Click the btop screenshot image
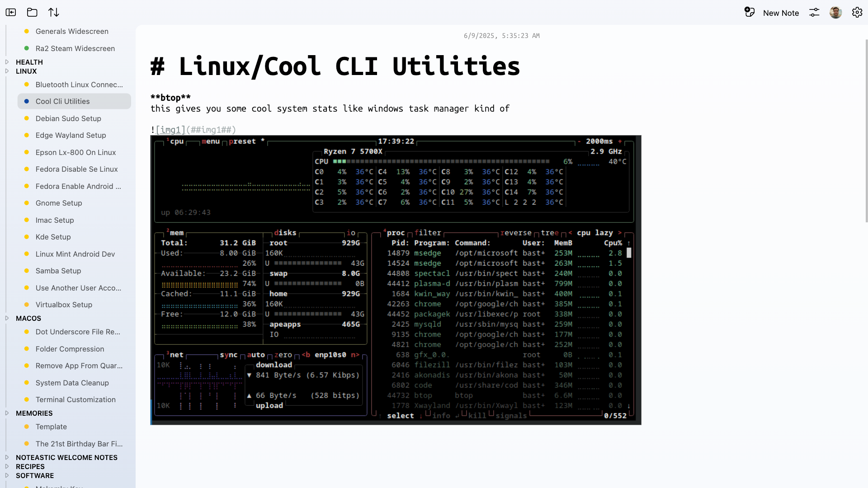This screenshot has width=868, height=488. pyautogui.click(x=396, y=280)
